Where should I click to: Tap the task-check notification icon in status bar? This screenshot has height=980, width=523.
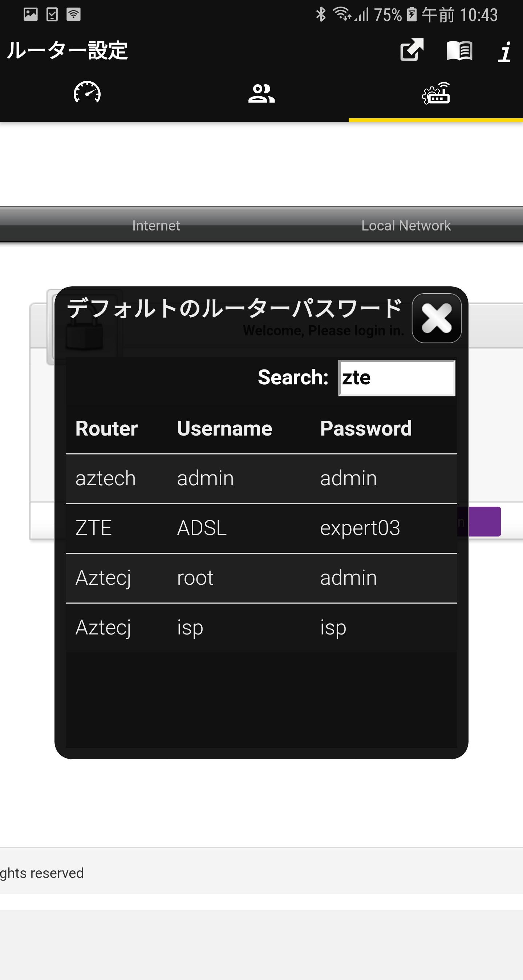52,15
